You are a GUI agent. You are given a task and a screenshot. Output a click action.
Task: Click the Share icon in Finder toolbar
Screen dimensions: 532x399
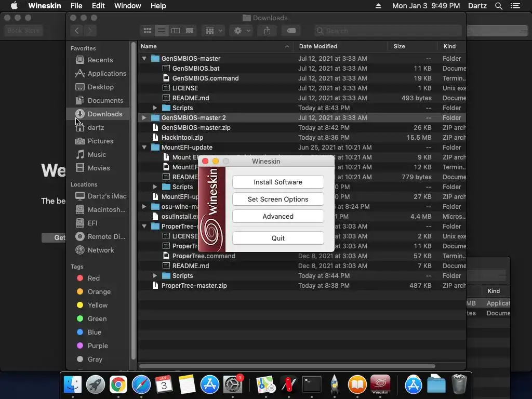coord(267,31)
